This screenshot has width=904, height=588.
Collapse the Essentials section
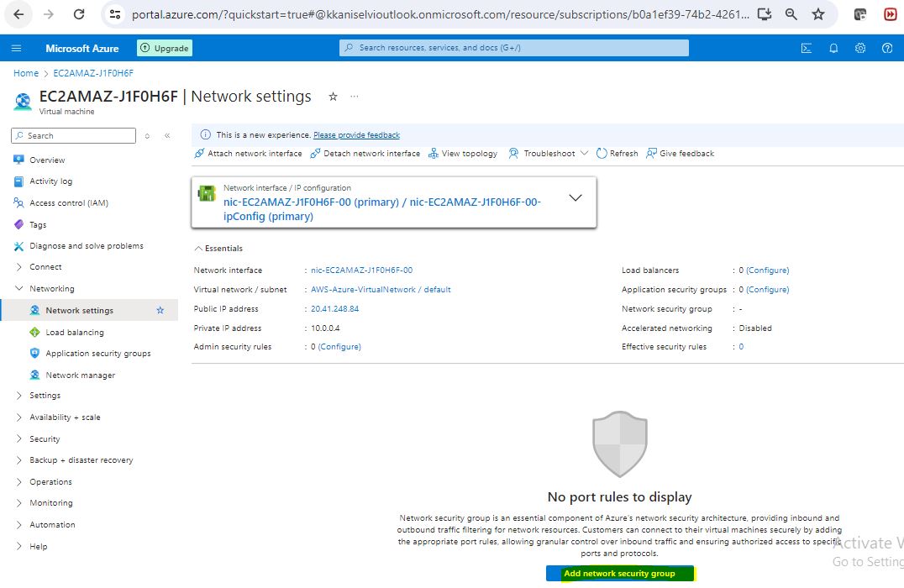218,249
